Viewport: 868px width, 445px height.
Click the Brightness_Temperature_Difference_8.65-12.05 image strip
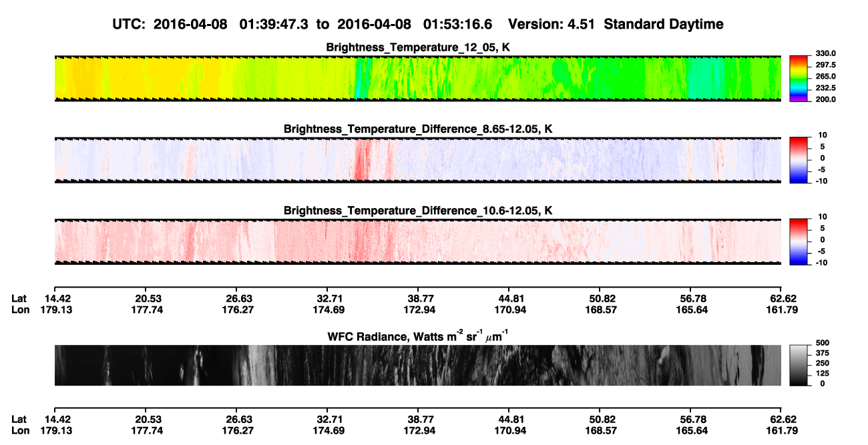pyautogui.click(x=417, y=160)
